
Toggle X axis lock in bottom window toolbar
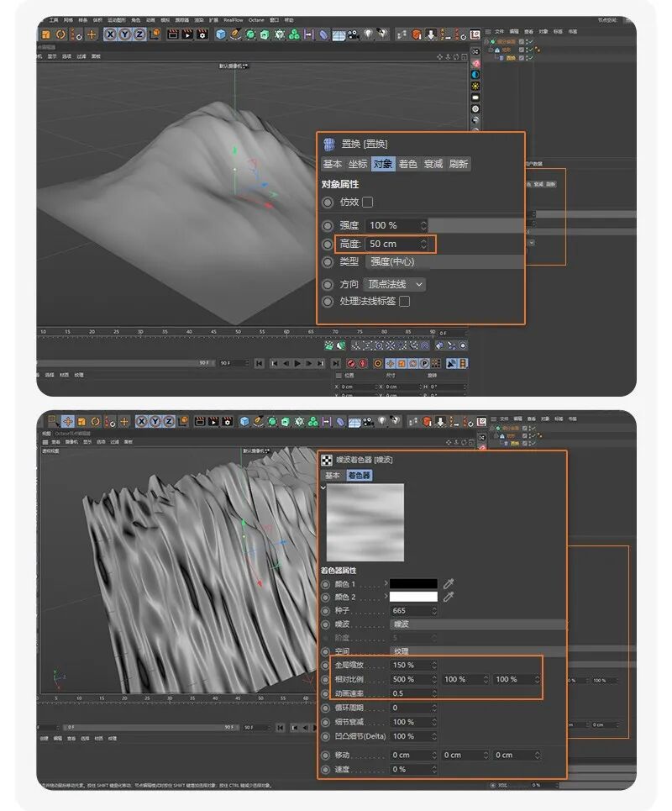(x=142, y=422)
